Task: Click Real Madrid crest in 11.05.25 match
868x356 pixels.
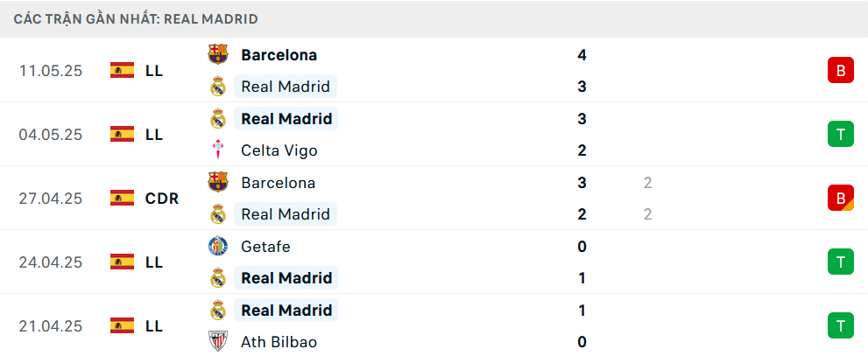Action: tap(218, 87)
